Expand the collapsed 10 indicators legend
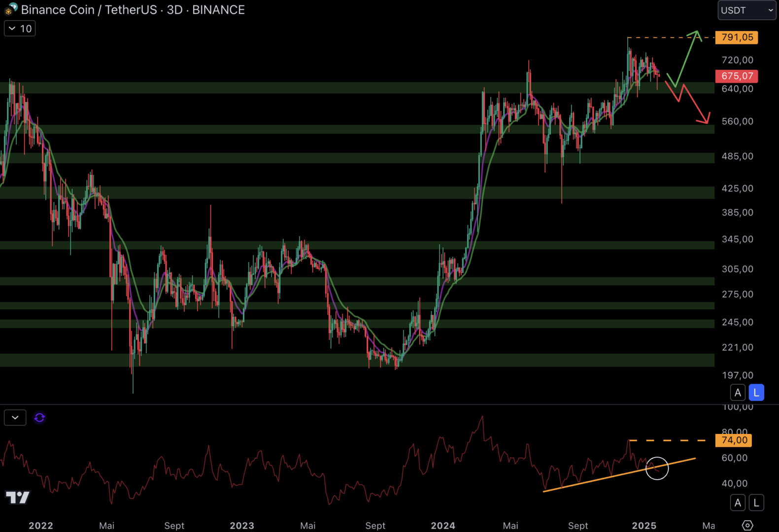This screenshot has width=779, height=532. click(20, 29)
